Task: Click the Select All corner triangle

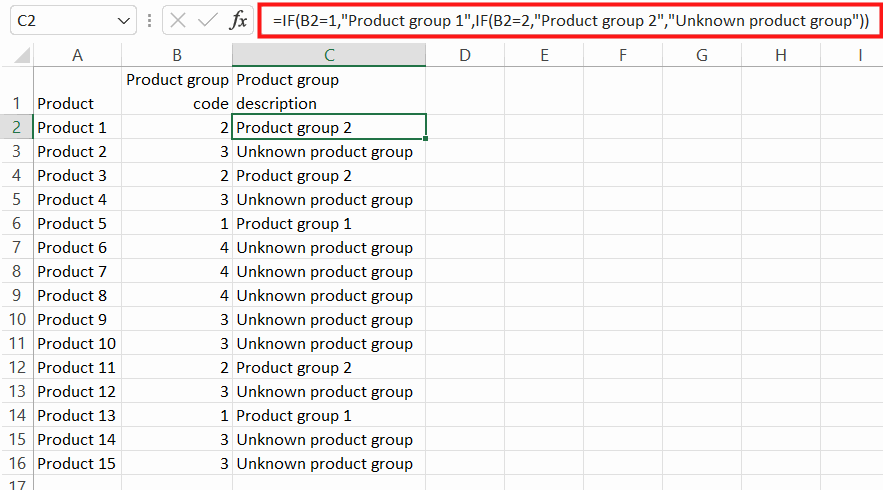Action: click(22, 55)
